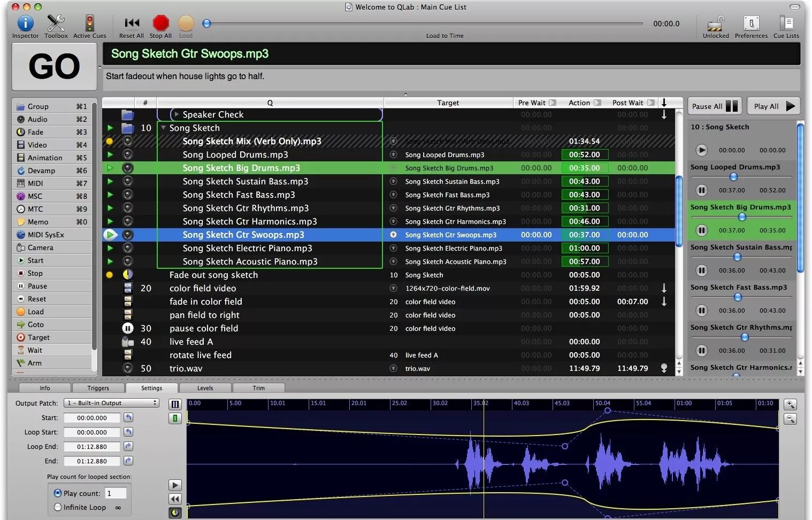Add a Fade cue from toolbox

pos(52,132)
